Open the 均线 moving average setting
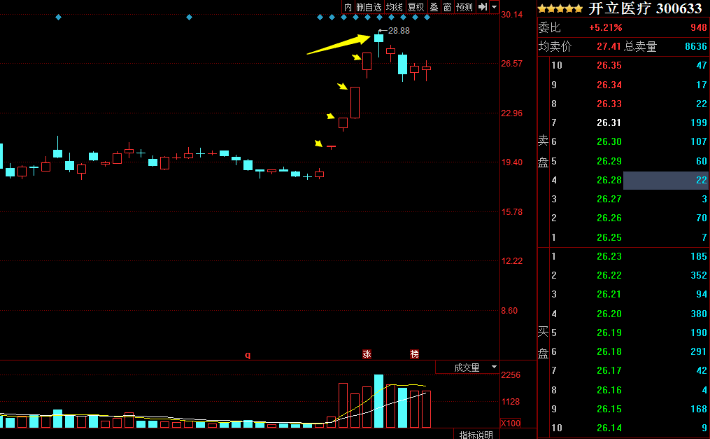The image size is (710, 439). (x=395, y=7)
